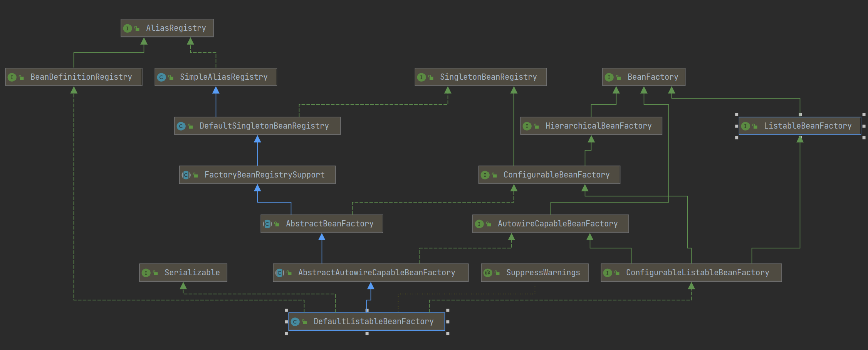This screenshot has width=868, height=350.
Task: Select the BeanDefinitionRegistry node label
Action: tap(81, 77)
